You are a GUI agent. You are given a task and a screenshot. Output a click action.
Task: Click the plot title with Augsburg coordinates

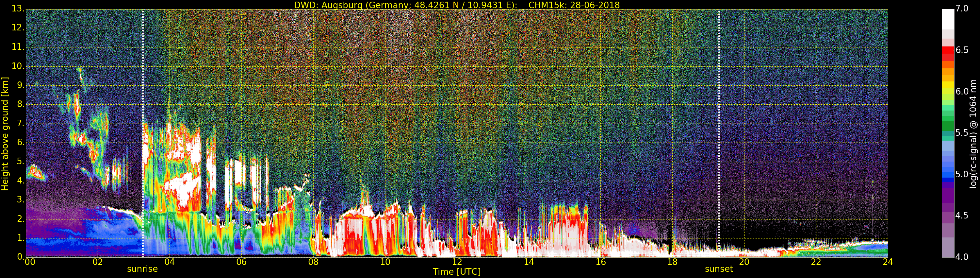[457, 5]
